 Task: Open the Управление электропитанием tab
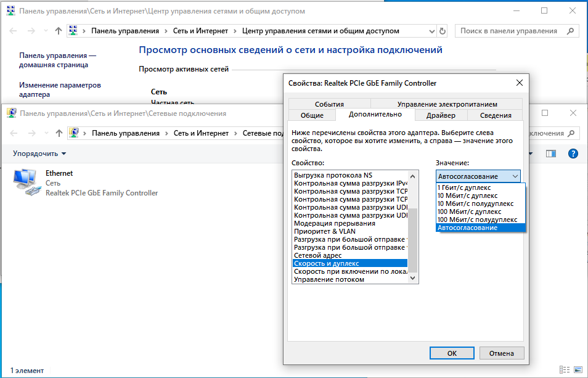click(447, 104)
